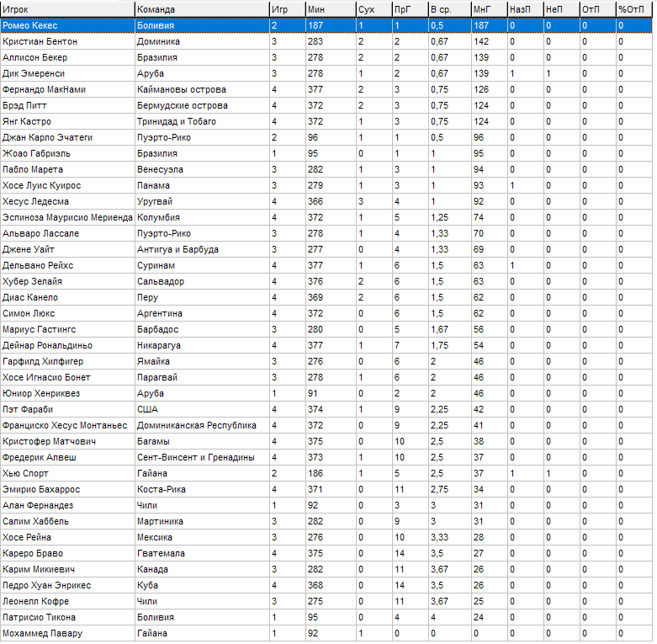
Task: Sort by the НазП column header
Action: pos(524,8)
